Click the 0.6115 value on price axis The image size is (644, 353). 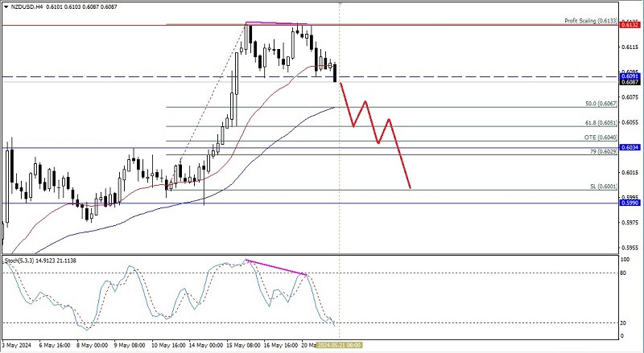(630, 47)
